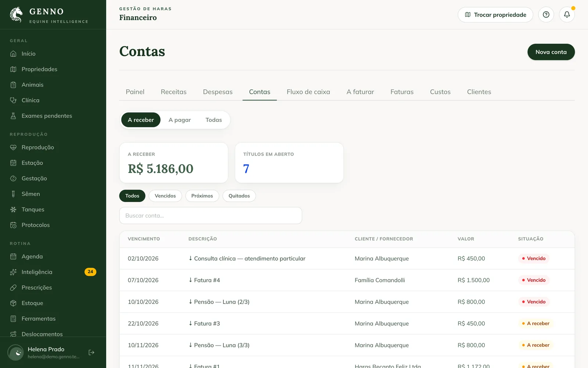Switch view to Todas accounts

(214, 120)
